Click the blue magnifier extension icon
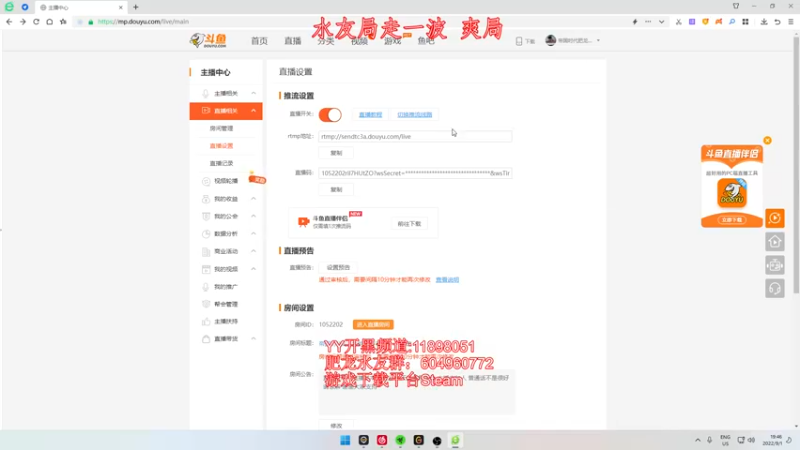This screenshot has width=800, height=450. (x=732, y=22)
